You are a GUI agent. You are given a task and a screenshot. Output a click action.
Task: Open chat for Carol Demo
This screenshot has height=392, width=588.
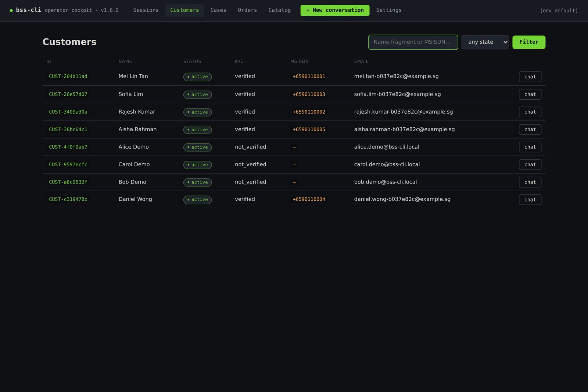tap(530, 165)
